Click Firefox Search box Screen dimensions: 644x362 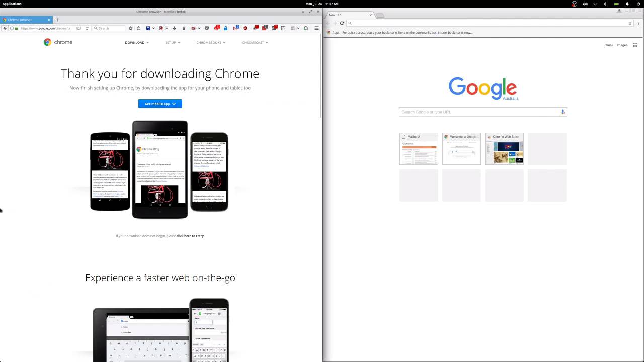click(109, 28)
